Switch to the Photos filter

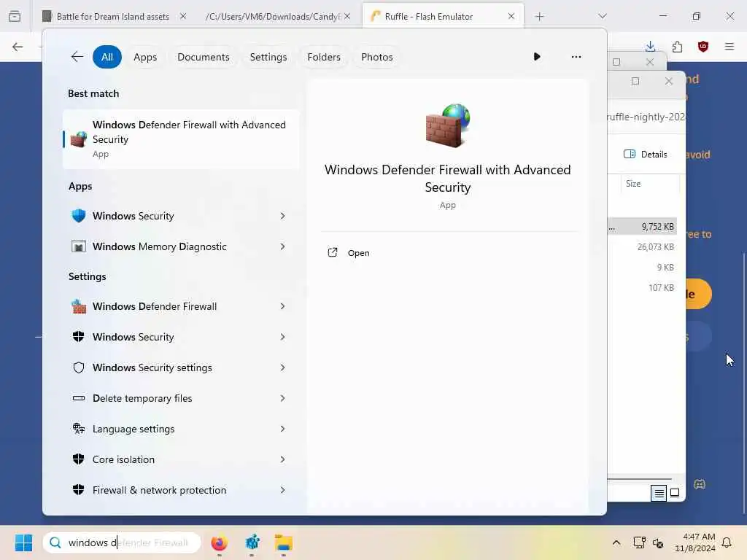(377, 57)
